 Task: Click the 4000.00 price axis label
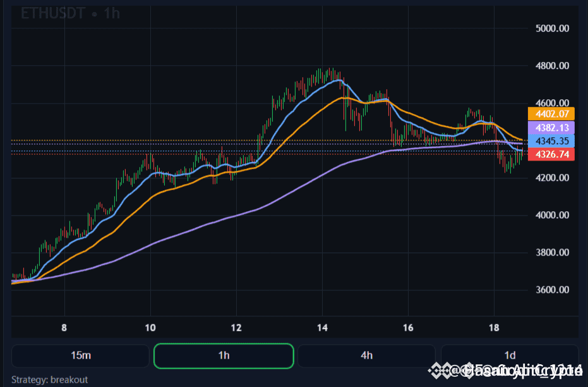[552, 215]
